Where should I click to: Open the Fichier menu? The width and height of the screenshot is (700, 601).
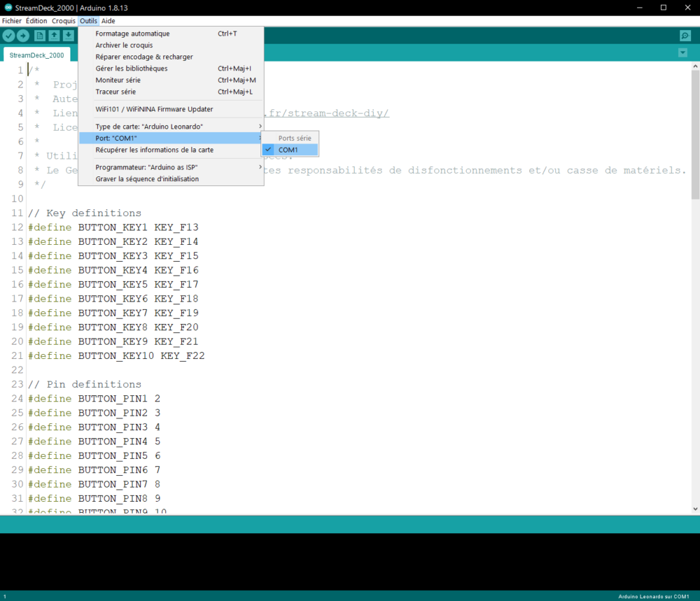point(12,21)
